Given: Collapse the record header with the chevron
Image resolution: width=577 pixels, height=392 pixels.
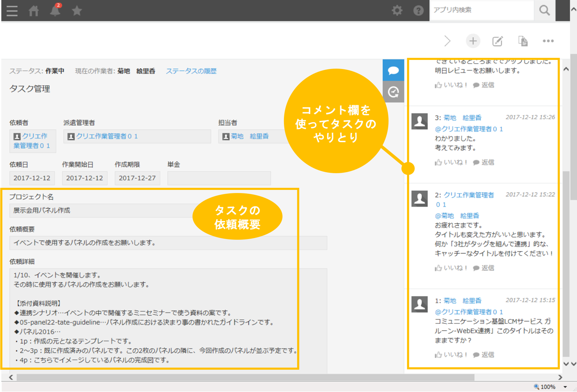Looking at the screenshot, I should [448, 41].
